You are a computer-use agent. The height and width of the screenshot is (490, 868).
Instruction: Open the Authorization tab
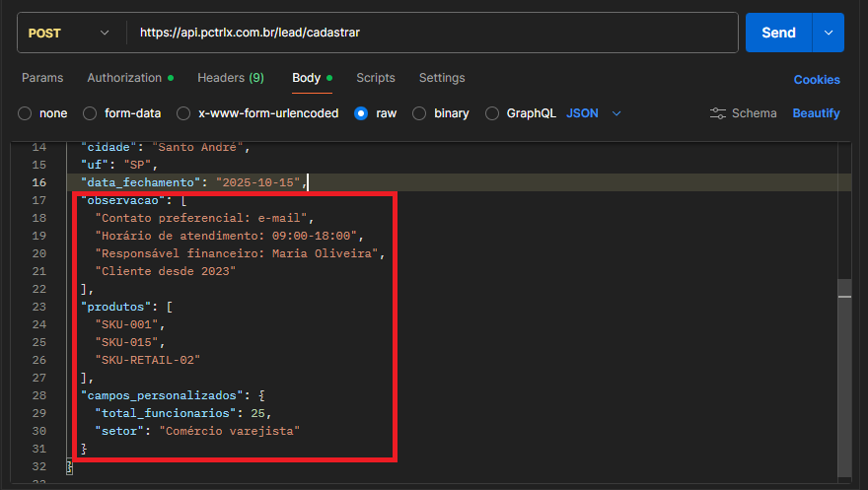[x=124, y=78]
